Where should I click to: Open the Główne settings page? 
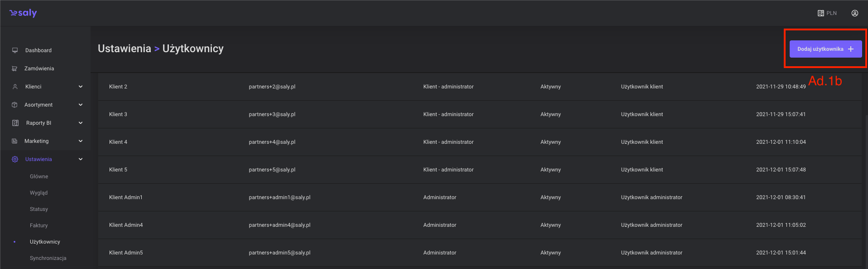tap(39, 176)
